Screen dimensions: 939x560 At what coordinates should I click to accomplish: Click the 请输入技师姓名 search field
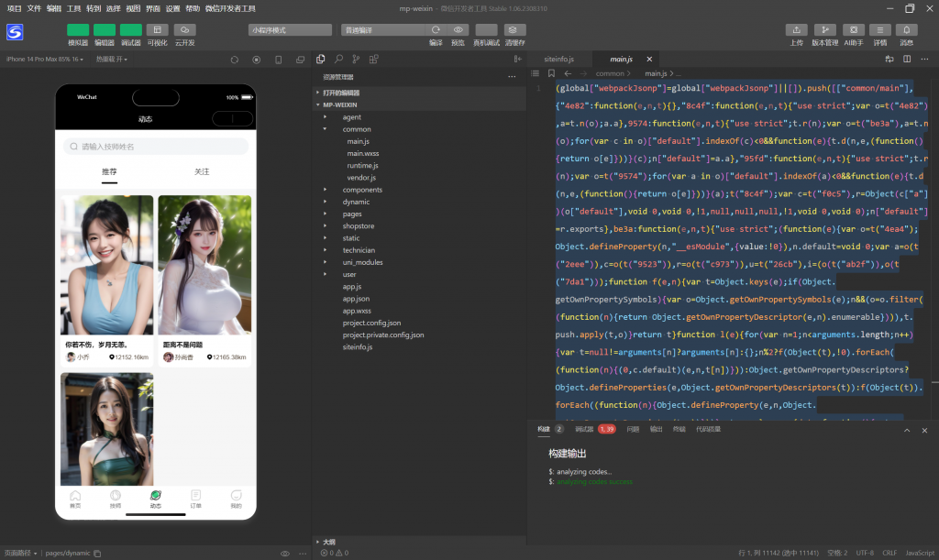156,147
